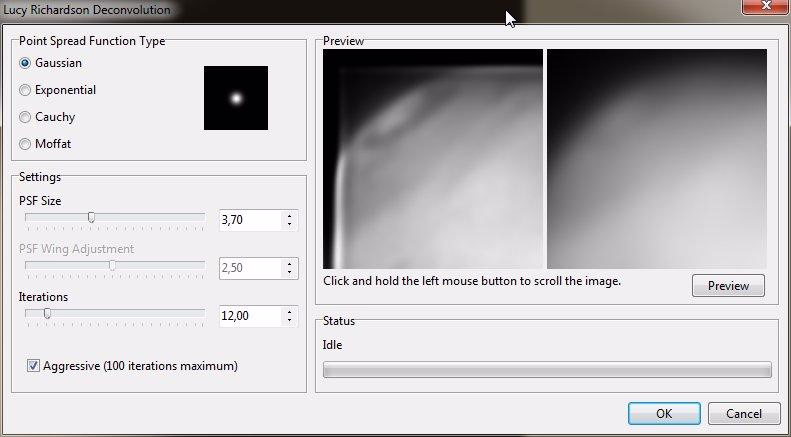Pick the Moffat PSF type
Viewport: 791px width, 437px height.
(26, 144)
